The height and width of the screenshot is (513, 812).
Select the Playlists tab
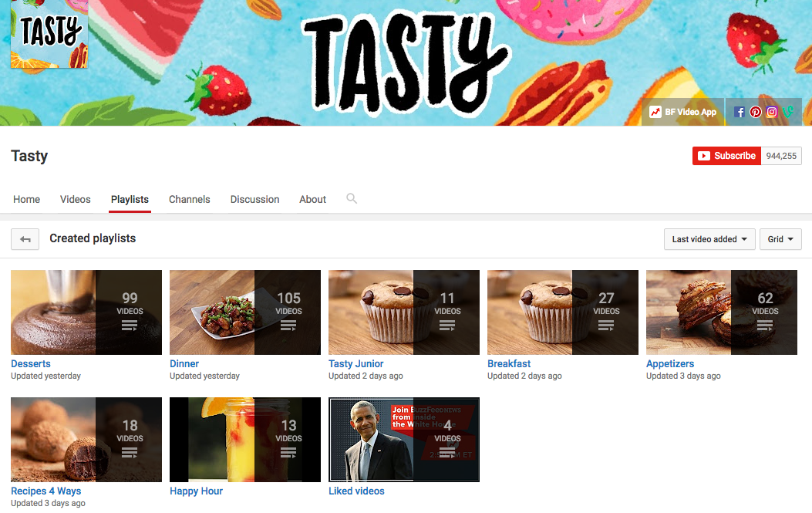pyautogui.click(x=130, y=200)
